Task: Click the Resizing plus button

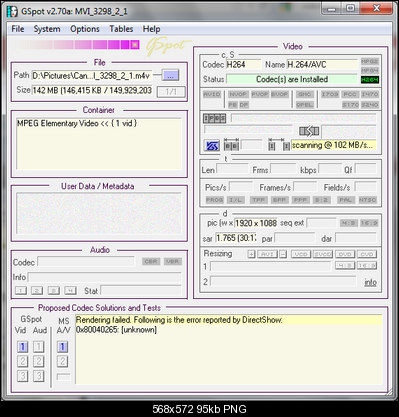Action: pos(252,254)
